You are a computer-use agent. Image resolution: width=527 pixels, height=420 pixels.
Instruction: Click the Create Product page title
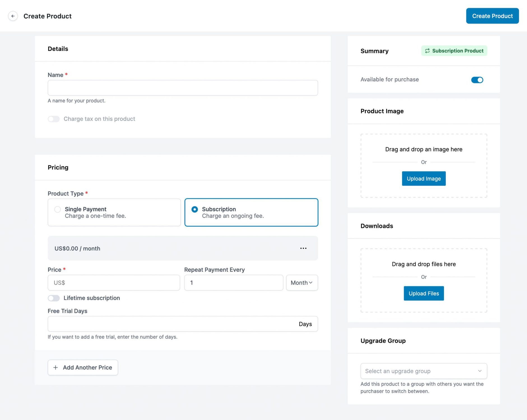pyautogui.click(x=47, y=16)
